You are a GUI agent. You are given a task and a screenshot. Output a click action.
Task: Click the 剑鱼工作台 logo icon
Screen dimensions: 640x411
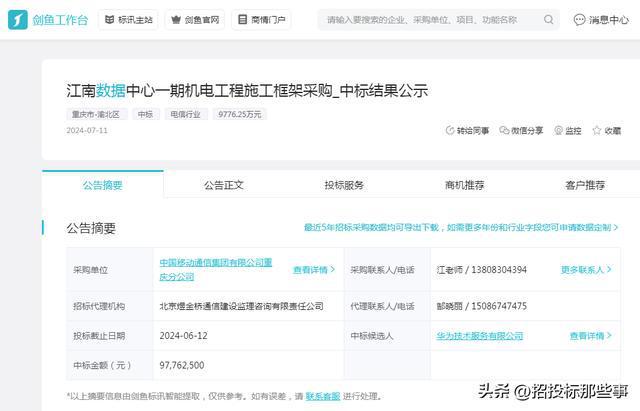click(x=18, y=20)
